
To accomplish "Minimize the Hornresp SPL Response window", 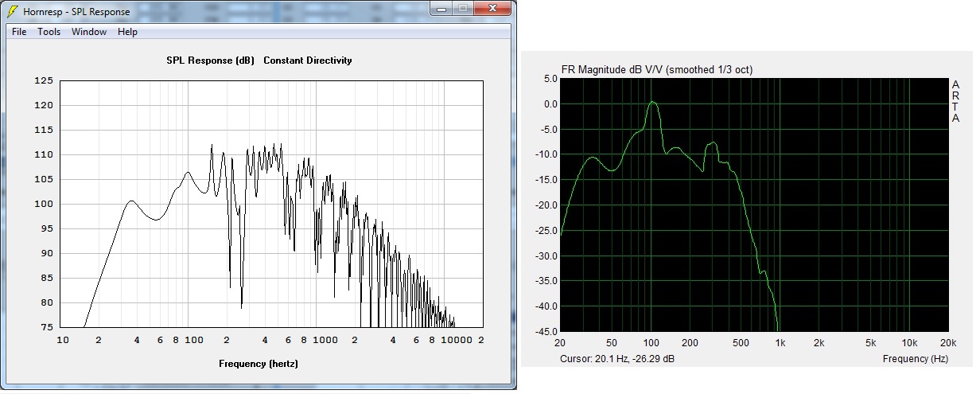I will tap(442, 9).
